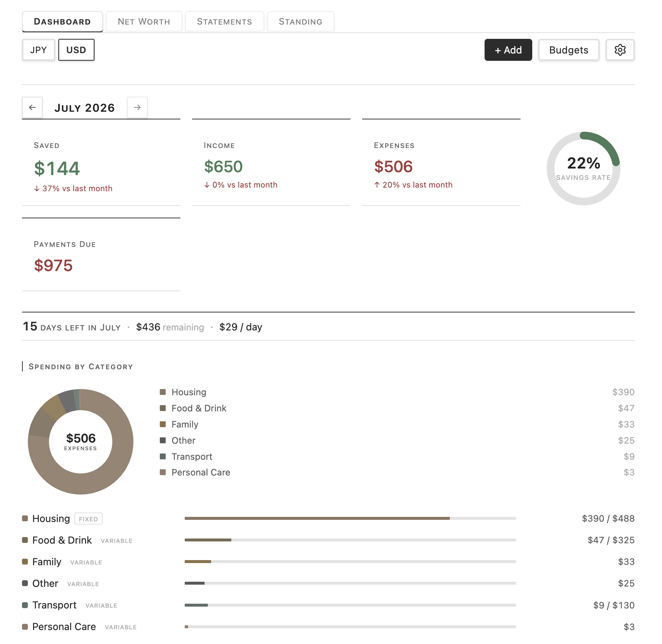Click the 15 days left in July text

coord(72,327)
